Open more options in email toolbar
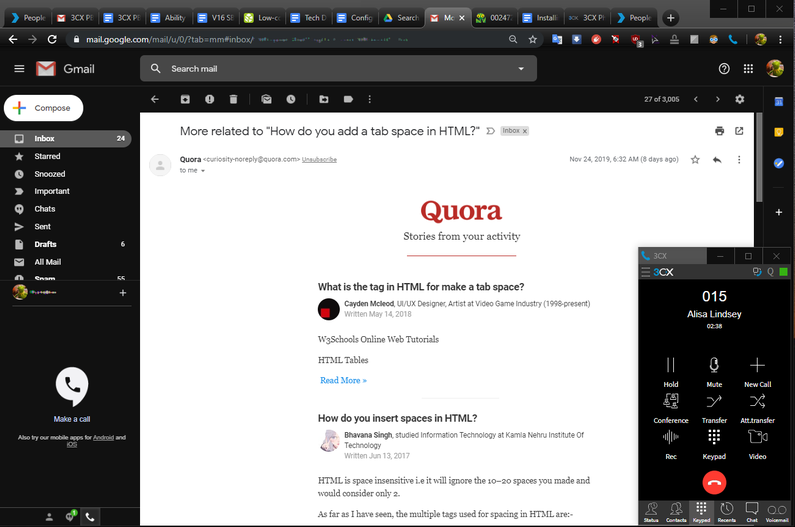 pyautogui.click(x=370, y=99)
